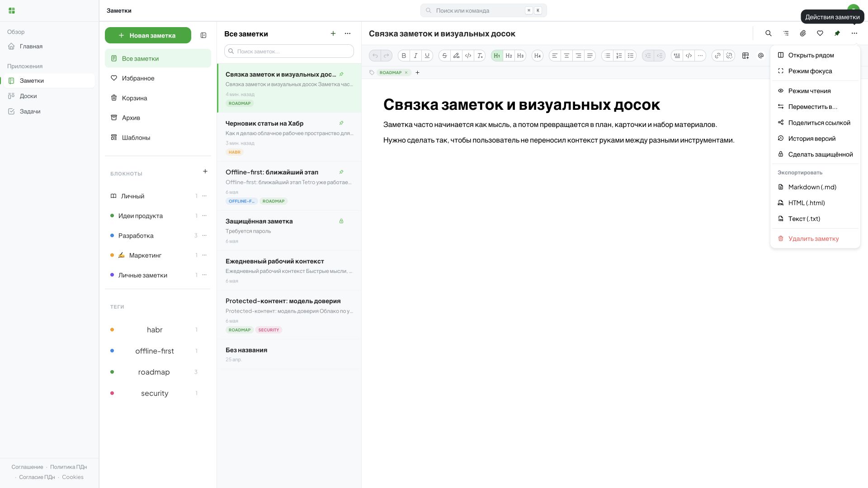Insert a blockquote
This screenshot has width=868, height=488.
pyautogui.click(x=677, y=56)
